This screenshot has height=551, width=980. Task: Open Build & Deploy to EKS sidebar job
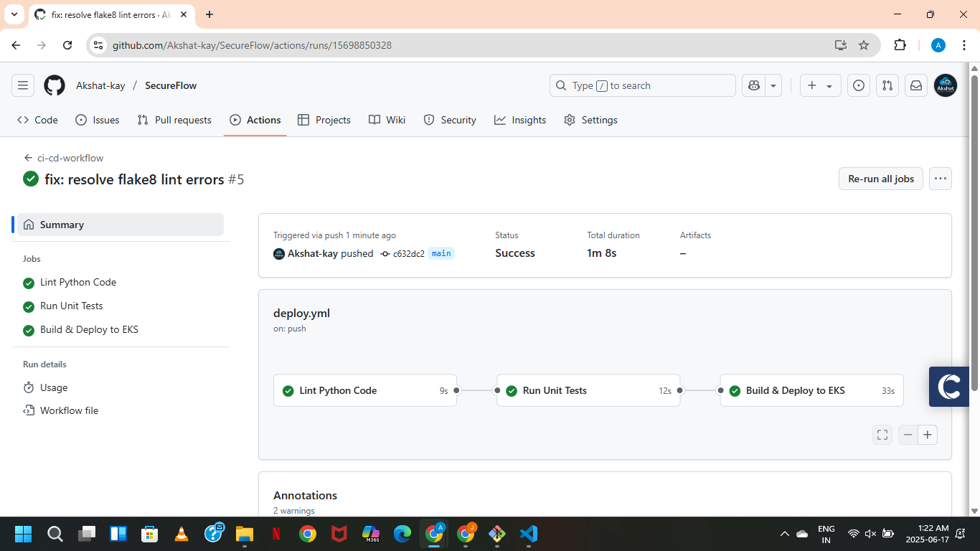[80, 330]
